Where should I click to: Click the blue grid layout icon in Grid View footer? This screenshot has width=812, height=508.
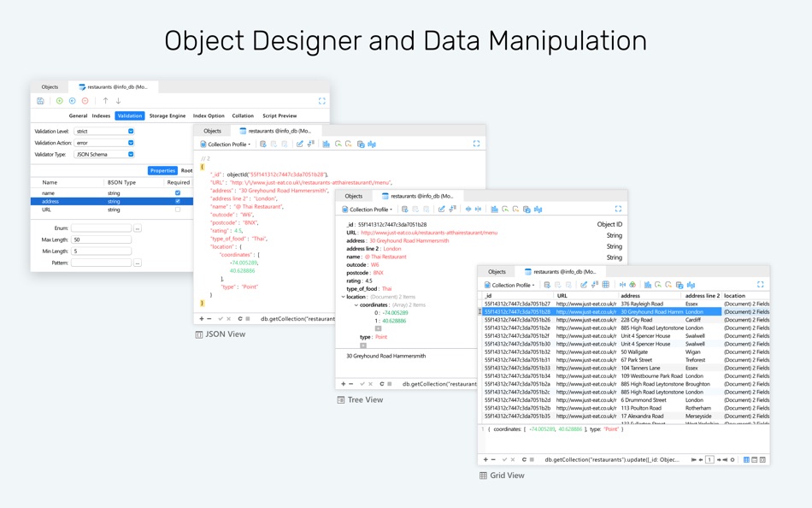pos(746,460)
